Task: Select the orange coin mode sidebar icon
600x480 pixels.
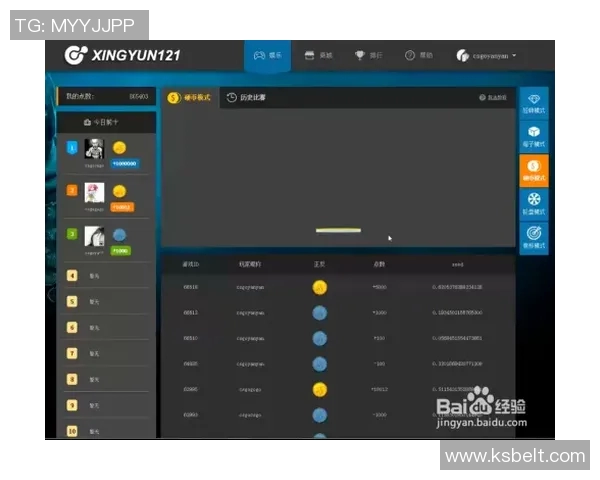Action: (x=533, y=170)
